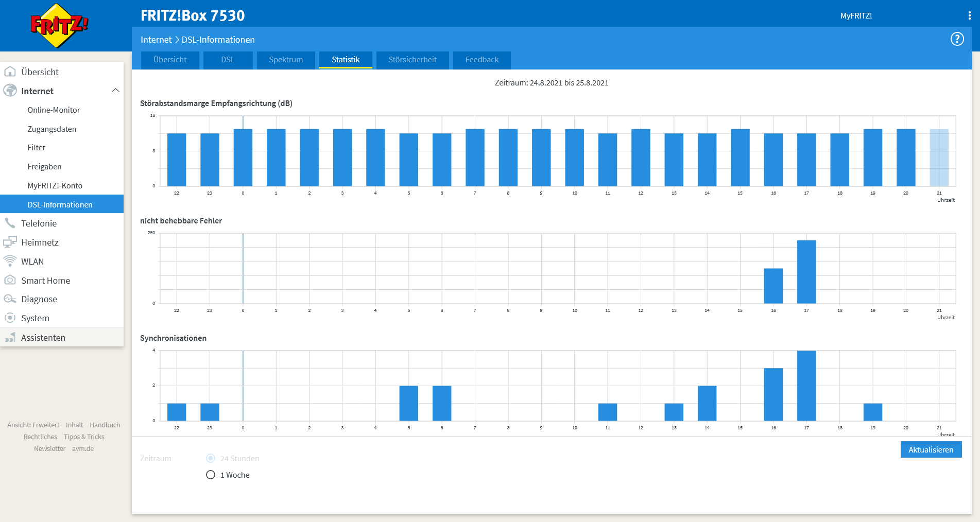Select the 1 Woche radio button
The image size is (980, 522).
211,475
